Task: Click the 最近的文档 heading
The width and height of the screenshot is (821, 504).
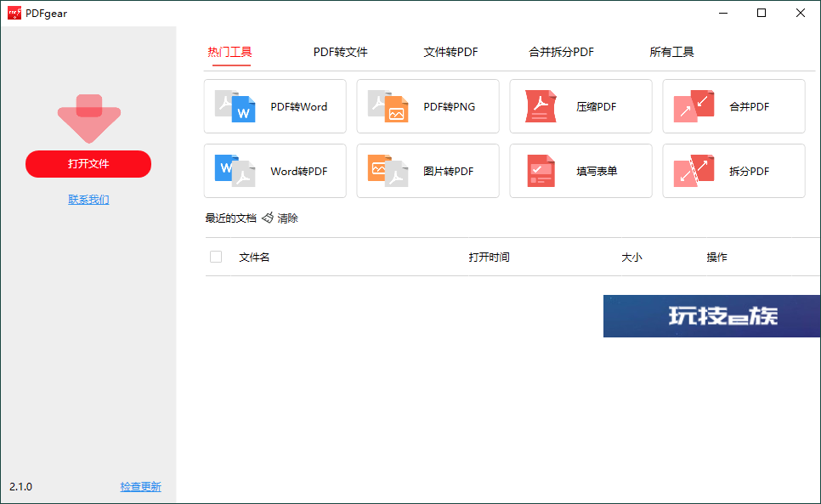Action: coord(231,218)
